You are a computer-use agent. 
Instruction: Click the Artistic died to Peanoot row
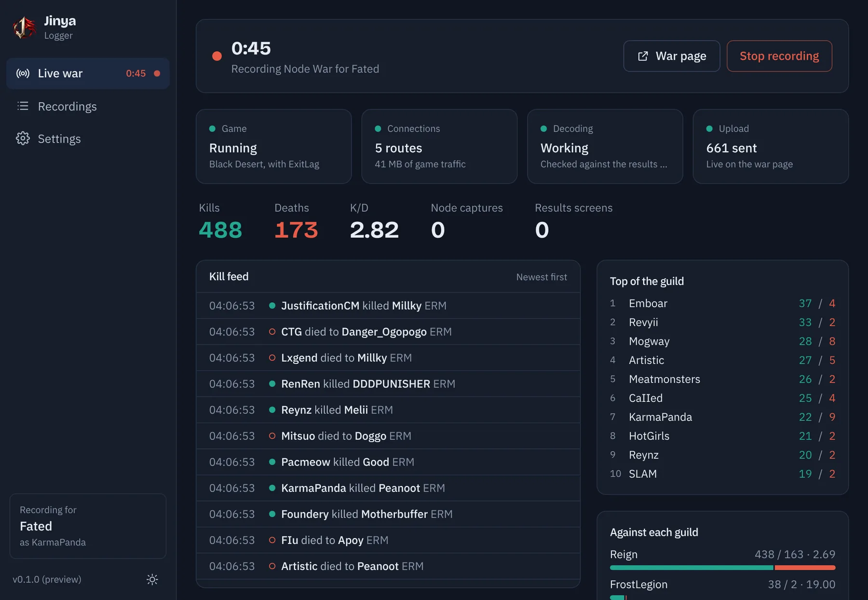(x=388, y=566)
